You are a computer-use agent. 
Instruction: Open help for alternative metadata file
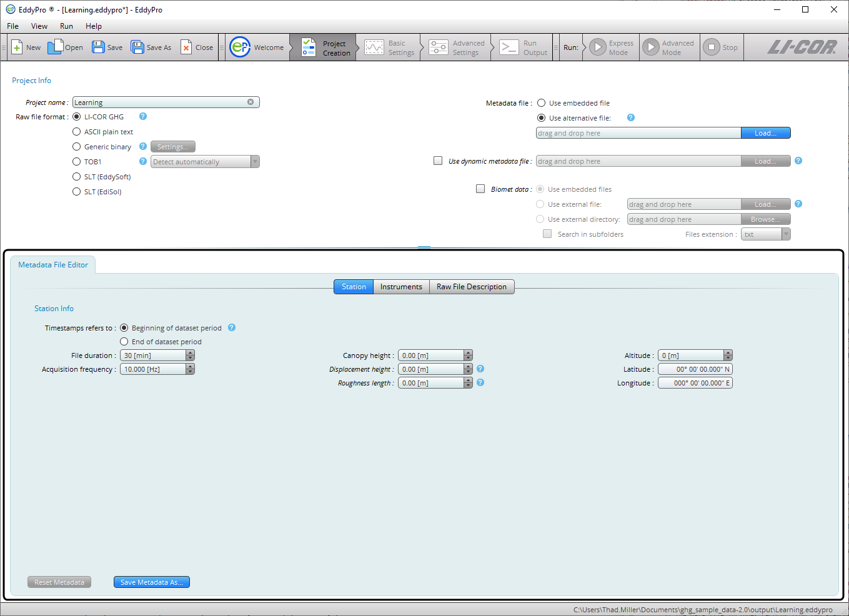coord(631,117)
